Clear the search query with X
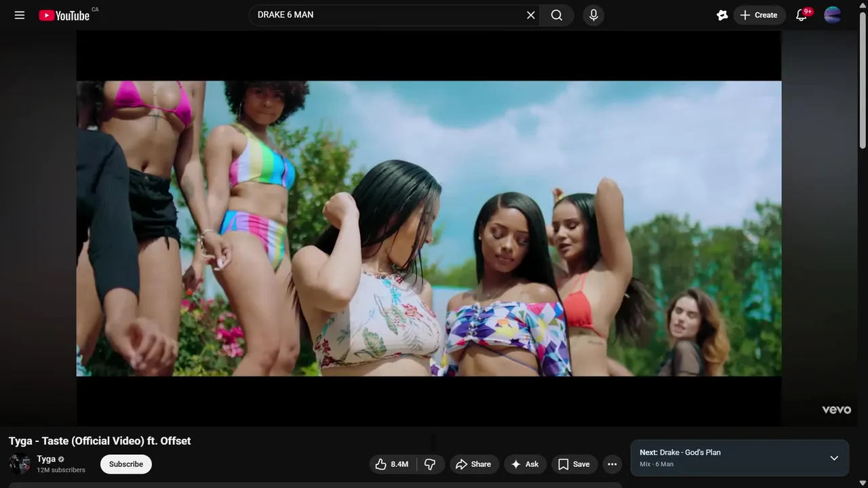 (x=531, y=15)
